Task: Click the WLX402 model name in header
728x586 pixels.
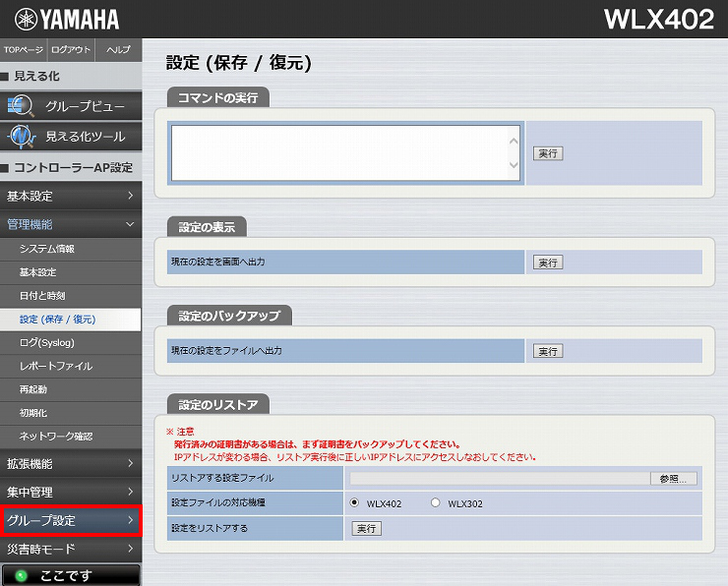Action: [659, 20]
